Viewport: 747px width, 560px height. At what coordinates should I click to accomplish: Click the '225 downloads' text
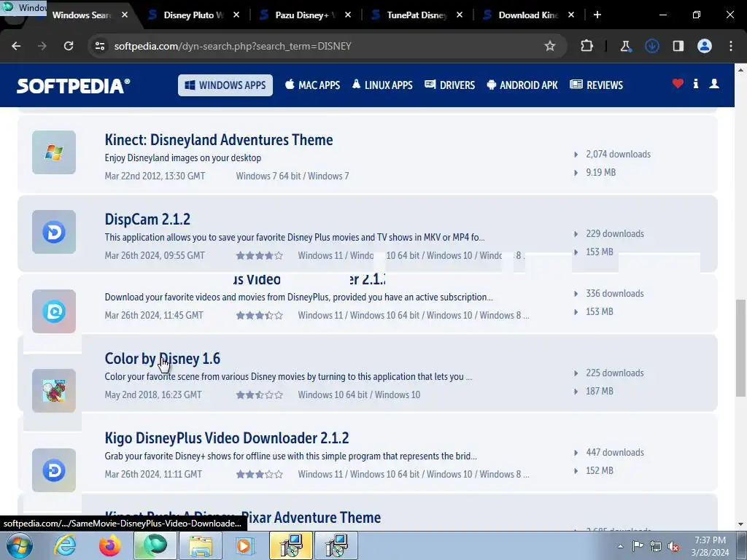(614, 373)
